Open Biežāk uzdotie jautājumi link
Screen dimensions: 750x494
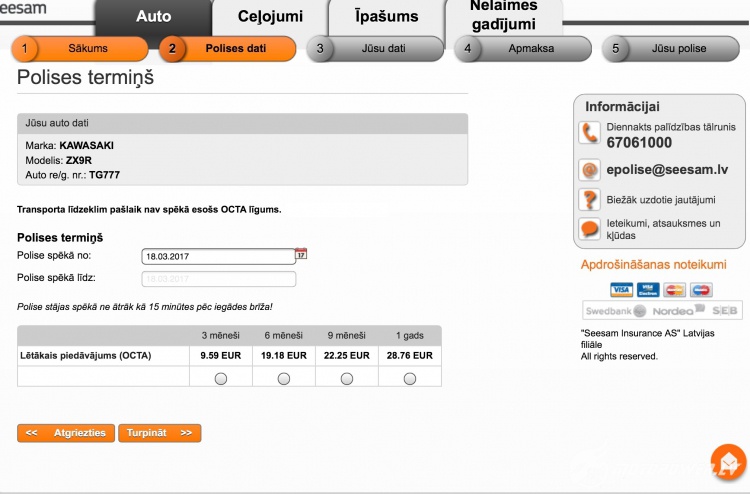tap(661, 200)
